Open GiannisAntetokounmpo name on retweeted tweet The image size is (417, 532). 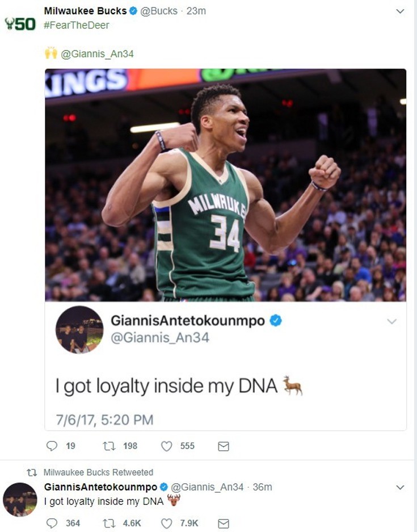pos(100,487)
